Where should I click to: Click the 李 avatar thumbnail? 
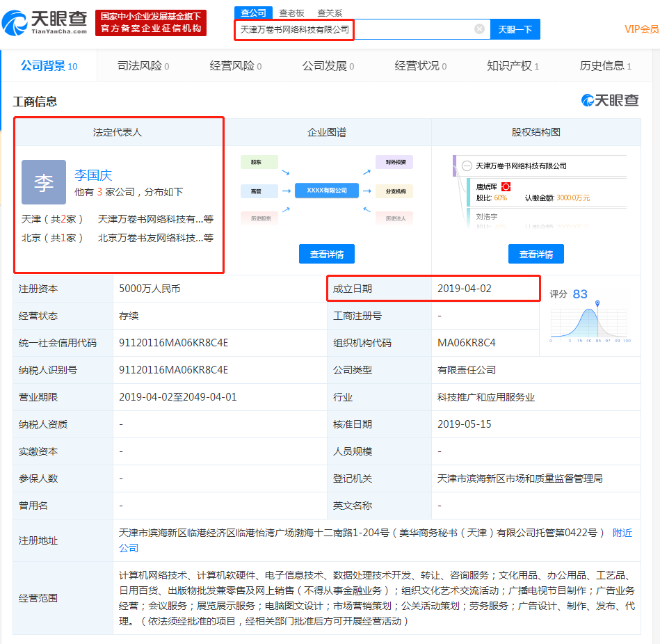coord(44,182)
